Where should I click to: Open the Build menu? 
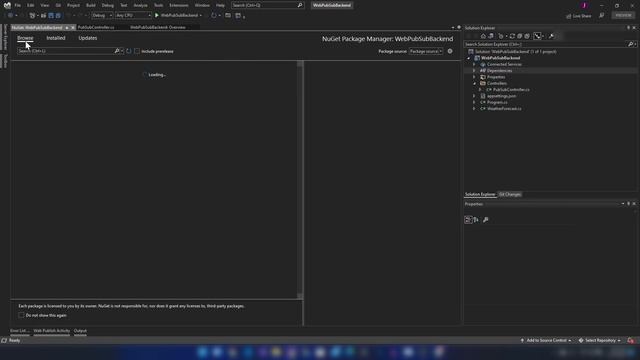pos(91,5)
